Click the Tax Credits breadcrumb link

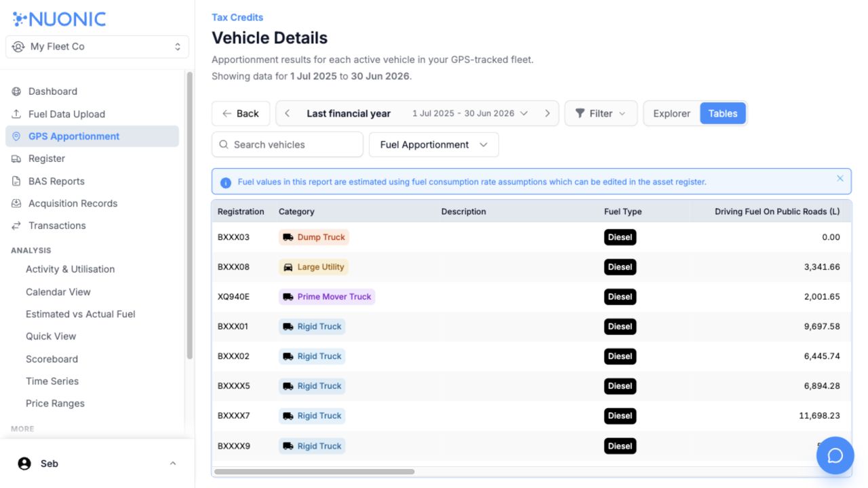click(x=237, y=17)
